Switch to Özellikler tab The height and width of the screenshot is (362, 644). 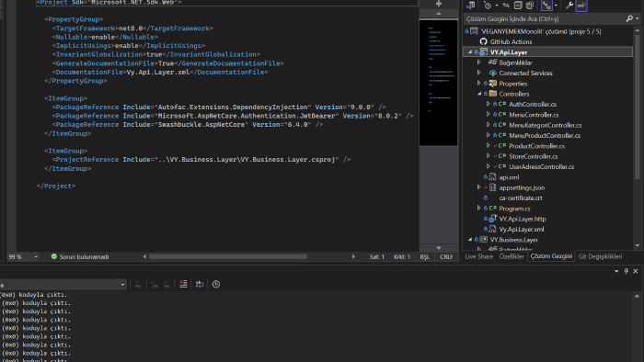pyautogui.click(x=512, y=256)
